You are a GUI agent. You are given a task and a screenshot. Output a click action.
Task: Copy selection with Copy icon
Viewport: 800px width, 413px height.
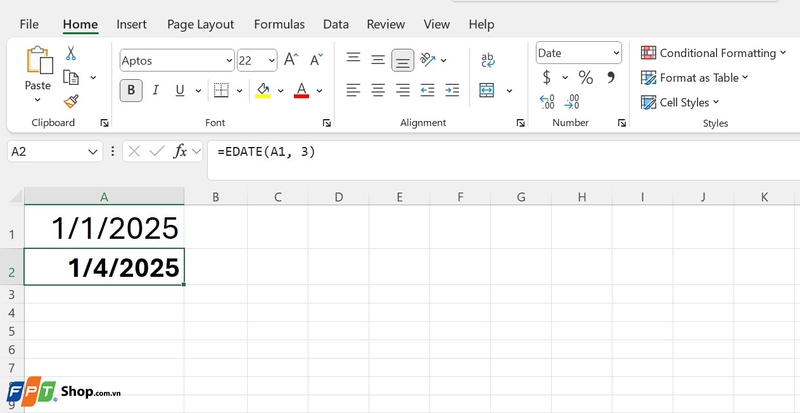coord(71,78)
